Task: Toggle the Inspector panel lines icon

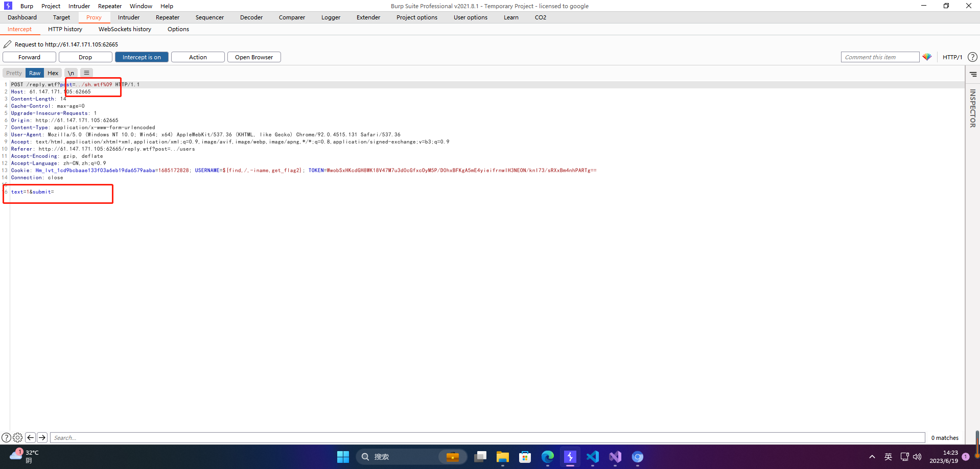Action: (x=973, y=74)
